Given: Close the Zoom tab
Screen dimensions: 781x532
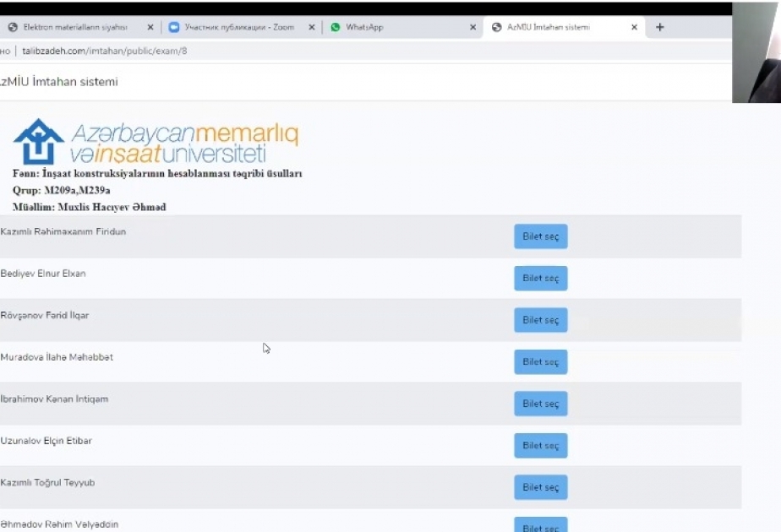Looking at the screenshot, I should coord(312,27).
